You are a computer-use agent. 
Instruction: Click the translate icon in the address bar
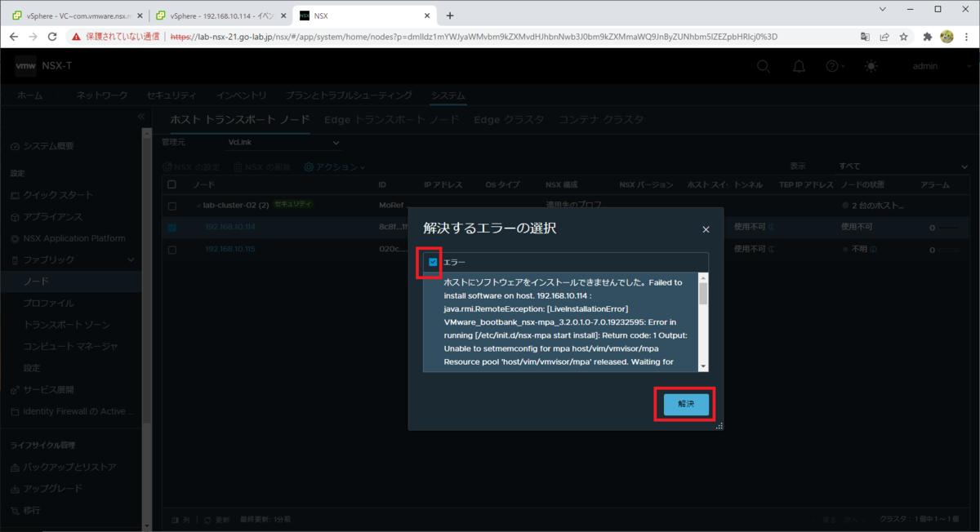point(866,36)
